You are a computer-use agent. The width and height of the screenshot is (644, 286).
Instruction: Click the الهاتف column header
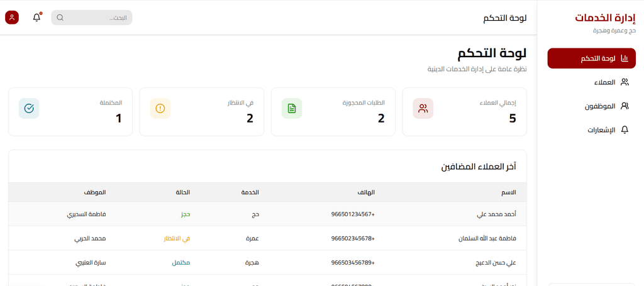(x=367, y=192)
